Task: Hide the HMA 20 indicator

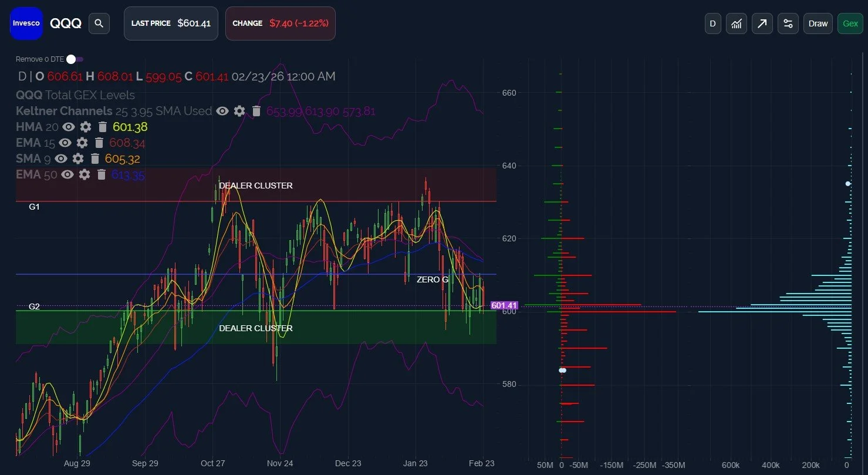Action: [x=69, y=127]
